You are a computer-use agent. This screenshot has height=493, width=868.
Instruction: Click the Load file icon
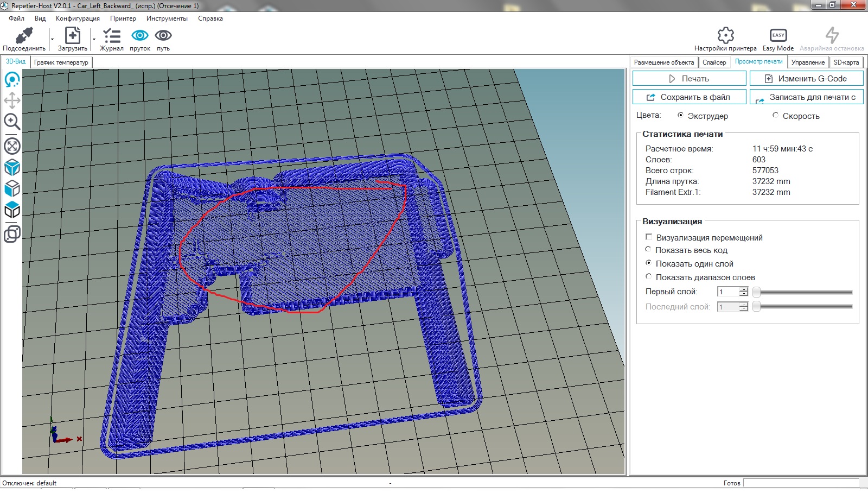tap(72, 36)
